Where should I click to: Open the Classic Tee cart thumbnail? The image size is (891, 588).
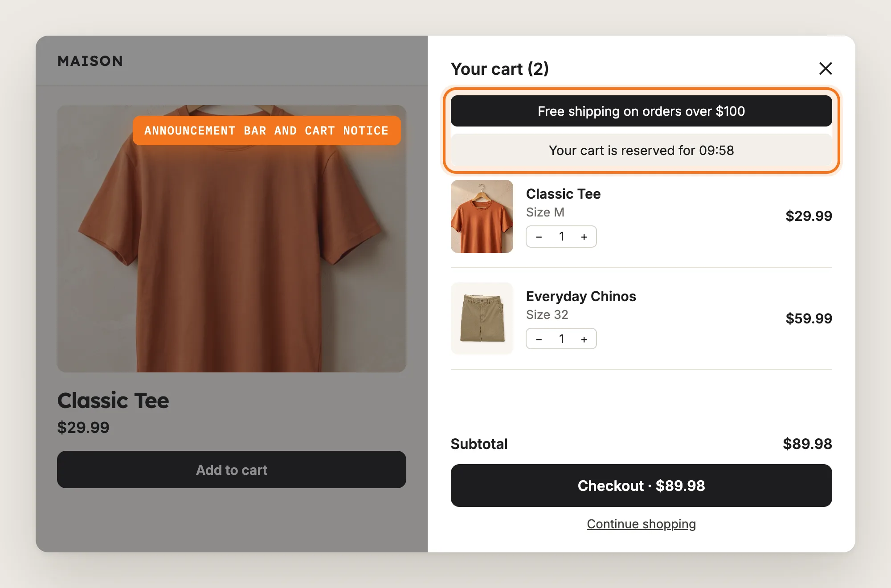482,216
